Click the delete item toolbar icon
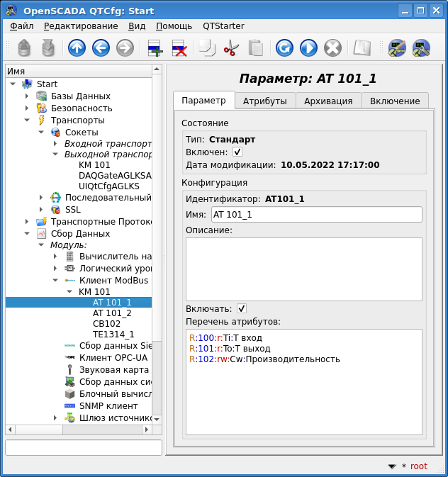 179,47
